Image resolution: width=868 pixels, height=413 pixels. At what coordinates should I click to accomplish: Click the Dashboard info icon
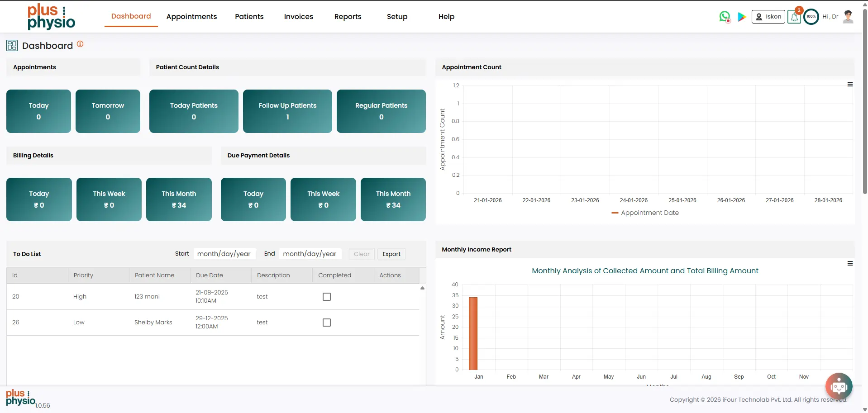pos(80,44)
